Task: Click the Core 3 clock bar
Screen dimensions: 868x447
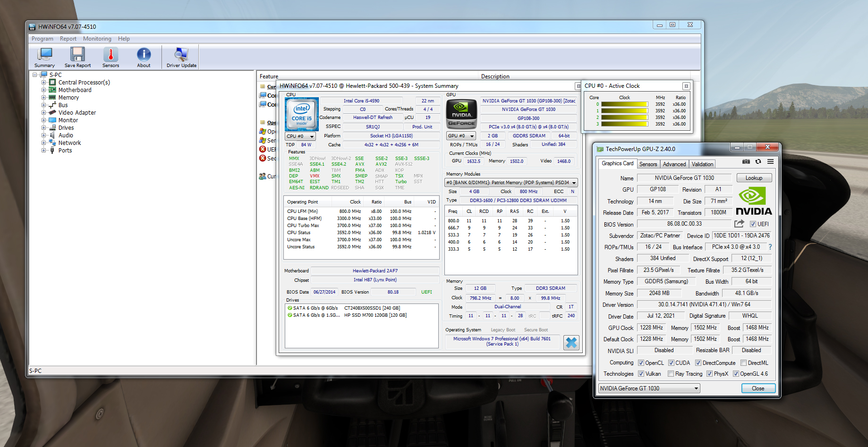Action: click(624, 124)
